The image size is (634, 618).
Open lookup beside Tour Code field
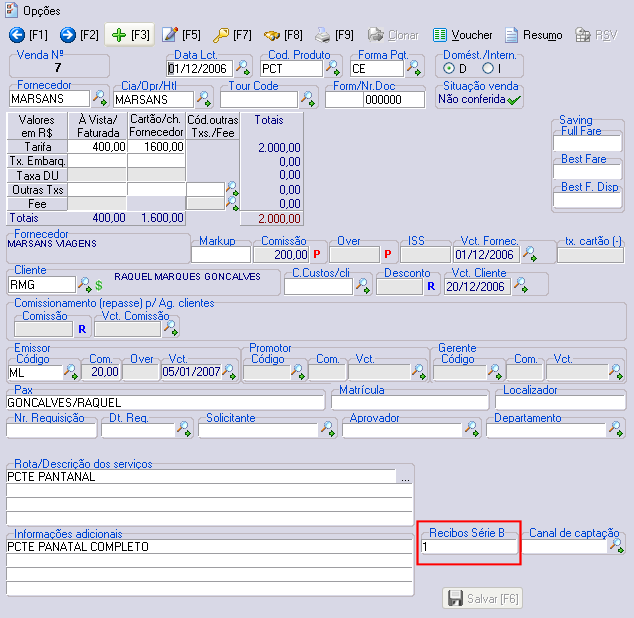(x=308, y=99)
